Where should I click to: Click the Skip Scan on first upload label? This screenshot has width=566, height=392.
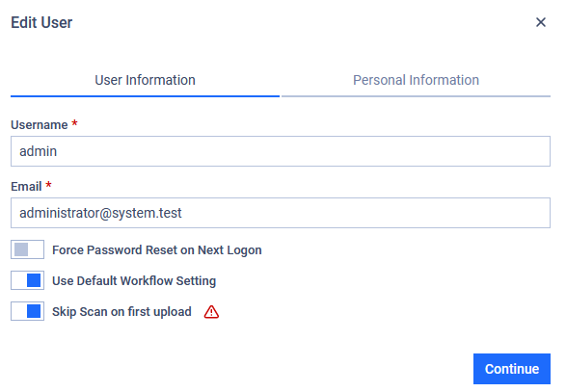(x=121, y=312)
